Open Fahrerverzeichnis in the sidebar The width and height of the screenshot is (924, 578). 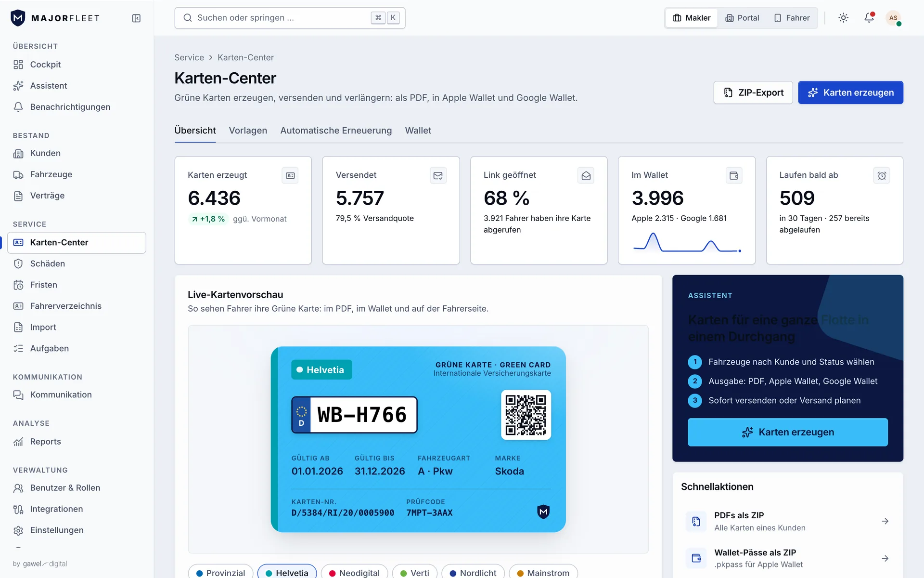click(x=77, y=306)
